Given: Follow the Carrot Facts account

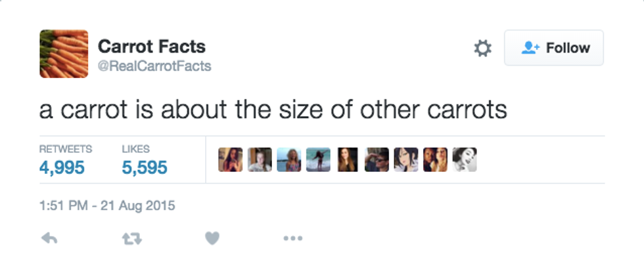Looking at the screenshot, I should (x=553, y=48).
